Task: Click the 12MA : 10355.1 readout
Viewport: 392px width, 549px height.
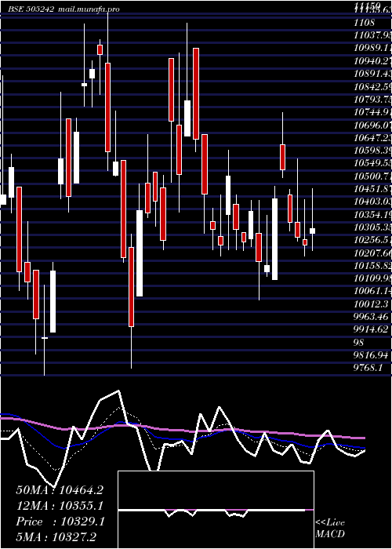Action: click(60, 506)
